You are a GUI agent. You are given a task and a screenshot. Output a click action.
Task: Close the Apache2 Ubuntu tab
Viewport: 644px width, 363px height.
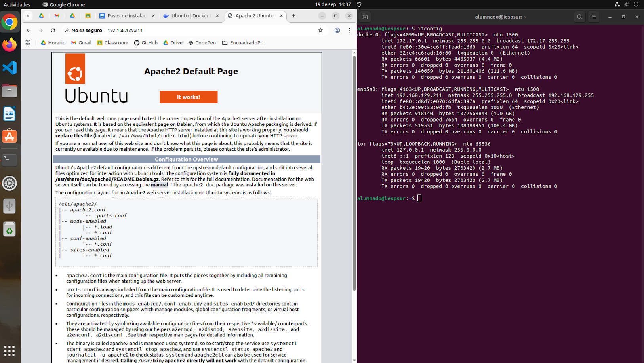[281, 16]
